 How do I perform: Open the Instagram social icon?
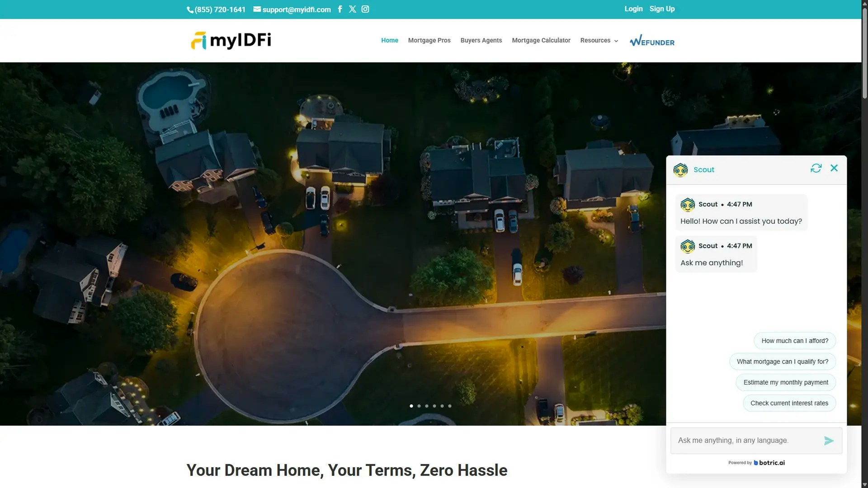coord(365,9)
